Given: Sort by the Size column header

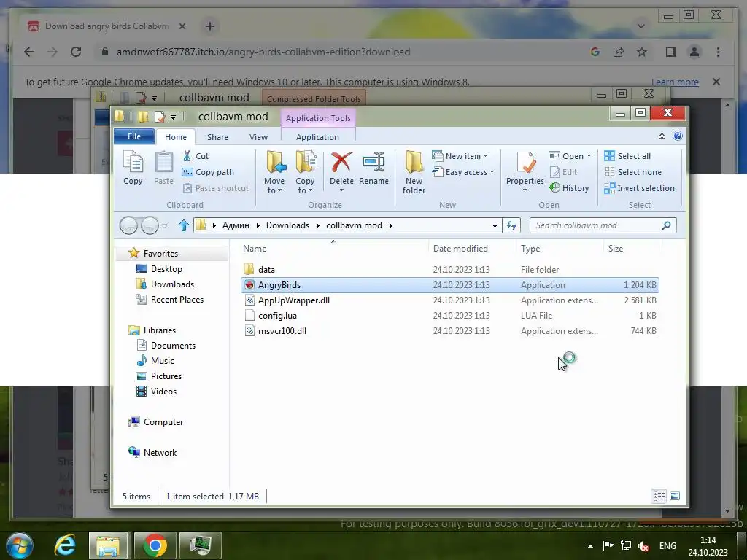Looking at the screenshot, I should 616,249.
